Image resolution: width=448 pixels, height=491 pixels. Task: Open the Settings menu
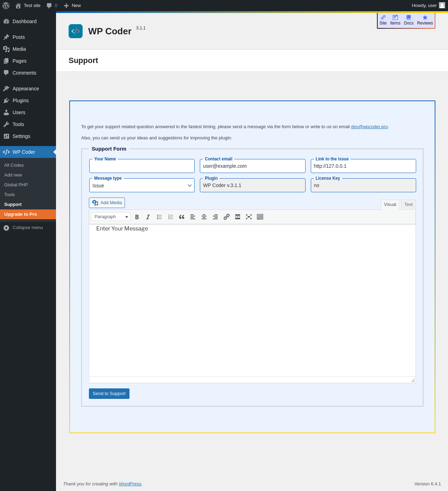28,136
